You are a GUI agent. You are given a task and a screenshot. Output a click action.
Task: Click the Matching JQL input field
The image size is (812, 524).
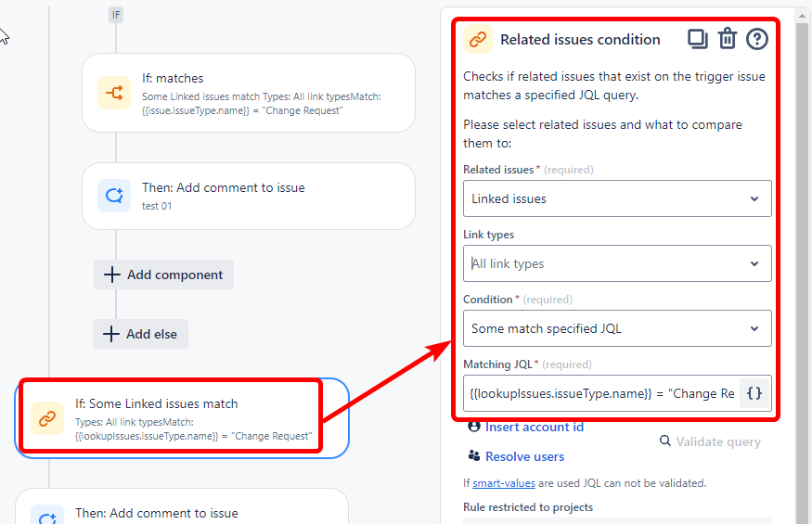[x=601, y=393]
